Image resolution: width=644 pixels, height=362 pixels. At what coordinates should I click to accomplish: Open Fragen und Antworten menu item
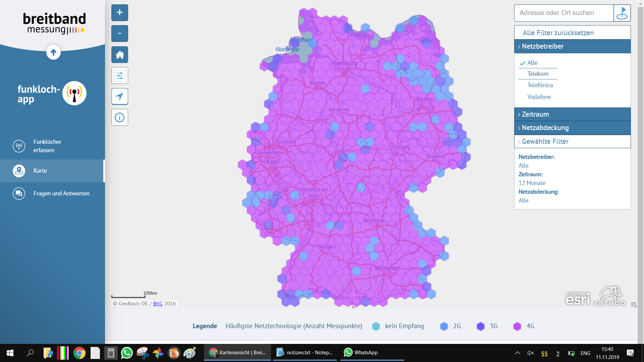[61, 193]
